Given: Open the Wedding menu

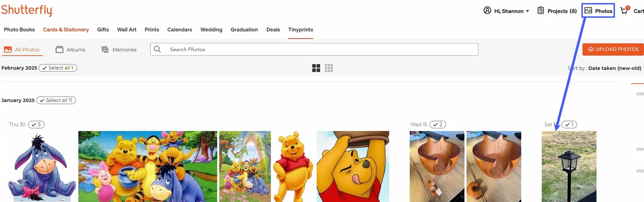Looking at the screenshot, I should [211, 30].
